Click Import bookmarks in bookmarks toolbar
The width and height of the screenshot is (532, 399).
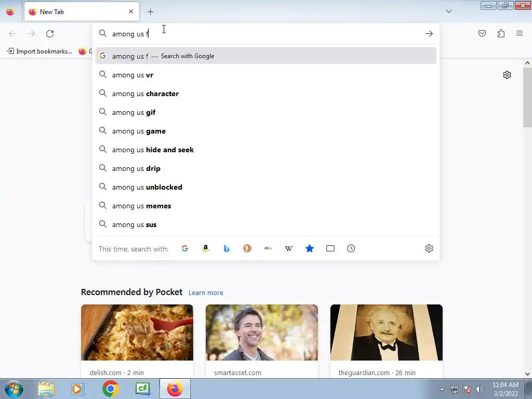(39, 51)
